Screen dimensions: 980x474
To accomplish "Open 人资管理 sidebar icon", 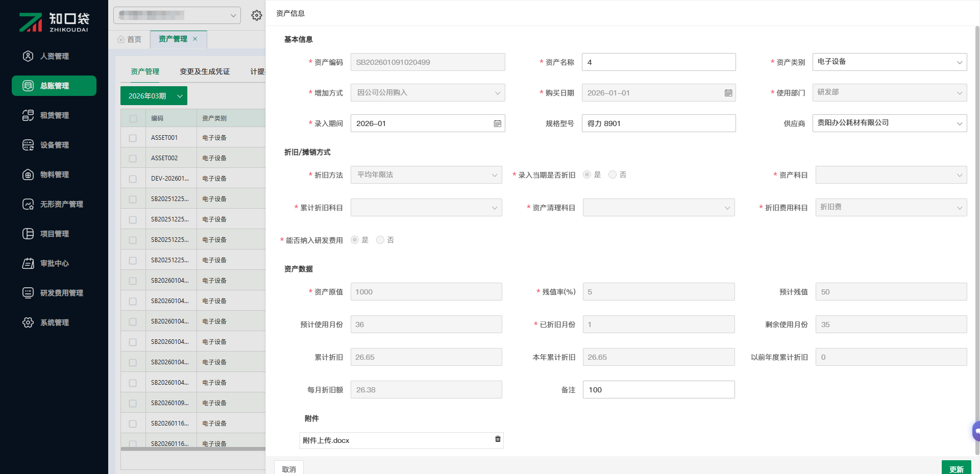I will click(x=28, y=56).
